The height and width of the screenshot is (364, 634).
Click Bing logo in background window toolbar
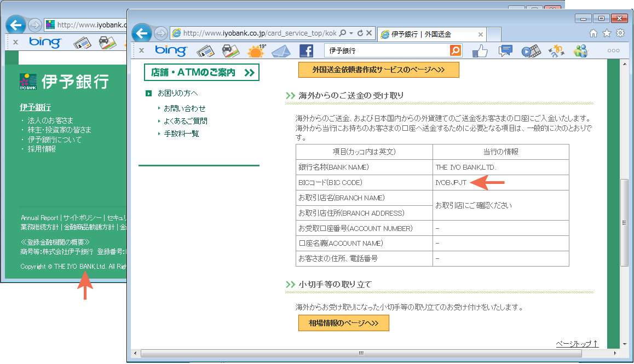pos(45,42)
